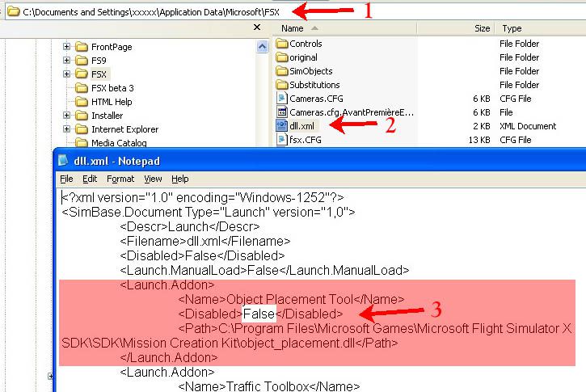Select the dll.xml file name
The height and width of the screenshot is (392, 586).
click(302, 126)
